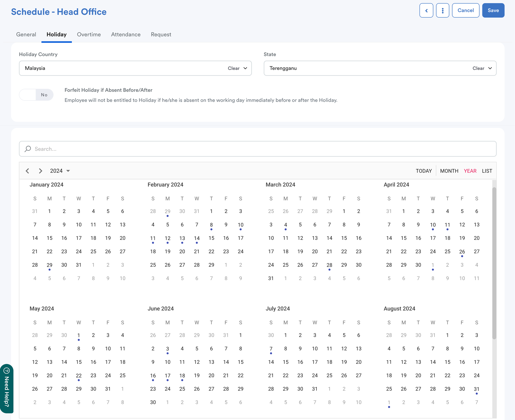Viewport: 515px width, 420px height.
Task: Save the schedule changes
Action: [x=493, y=10]
